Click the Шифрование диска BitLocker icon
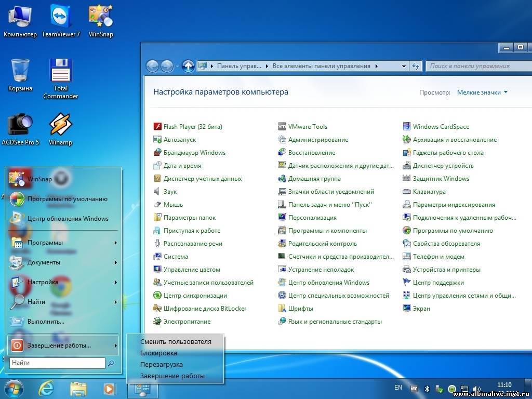 click(x=157, y=309)
